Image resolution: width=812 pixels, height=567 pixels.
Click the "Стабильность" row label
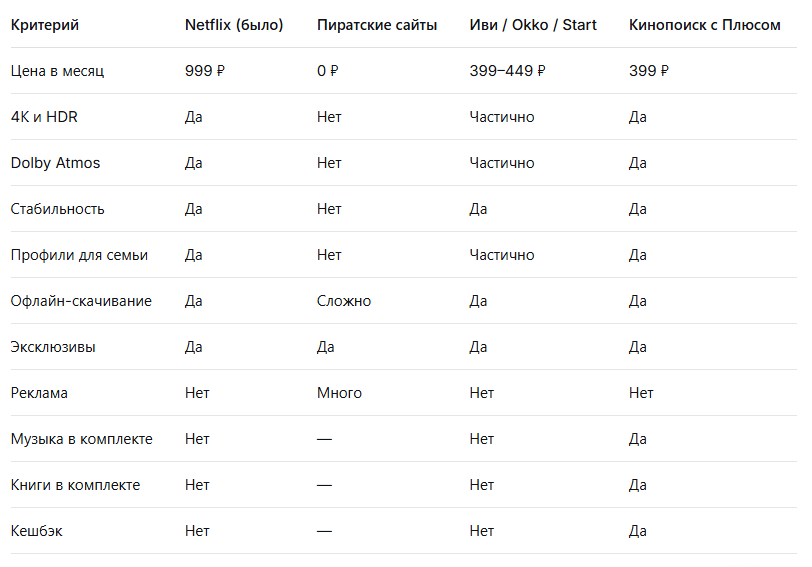57,209
